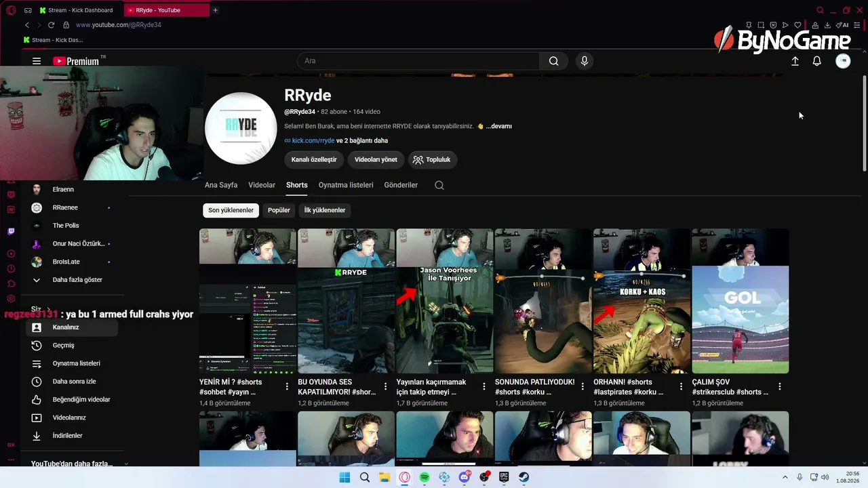Expand the channel description with ...devamı

coord(499,126)
